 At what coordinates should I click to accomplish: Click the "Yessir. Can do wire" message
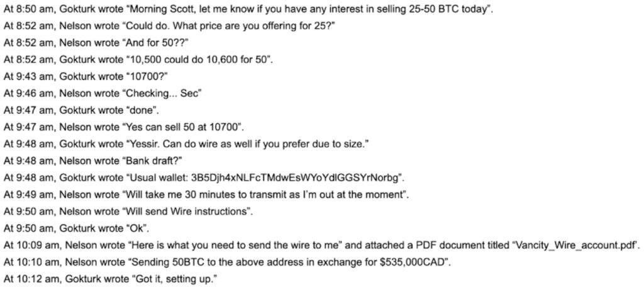click(x=186, y=144)
